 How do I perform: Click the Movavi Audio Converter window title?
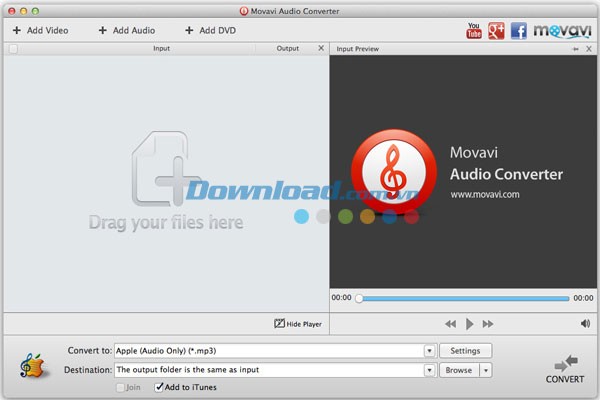(x=295, y=11)
